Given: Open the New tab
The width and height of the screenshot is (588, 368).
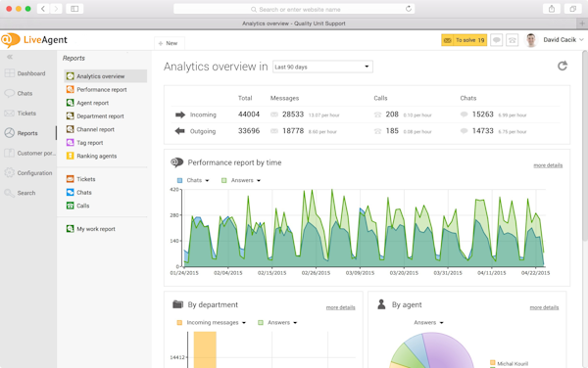Looking at the screenshot, I should (169, 43).
